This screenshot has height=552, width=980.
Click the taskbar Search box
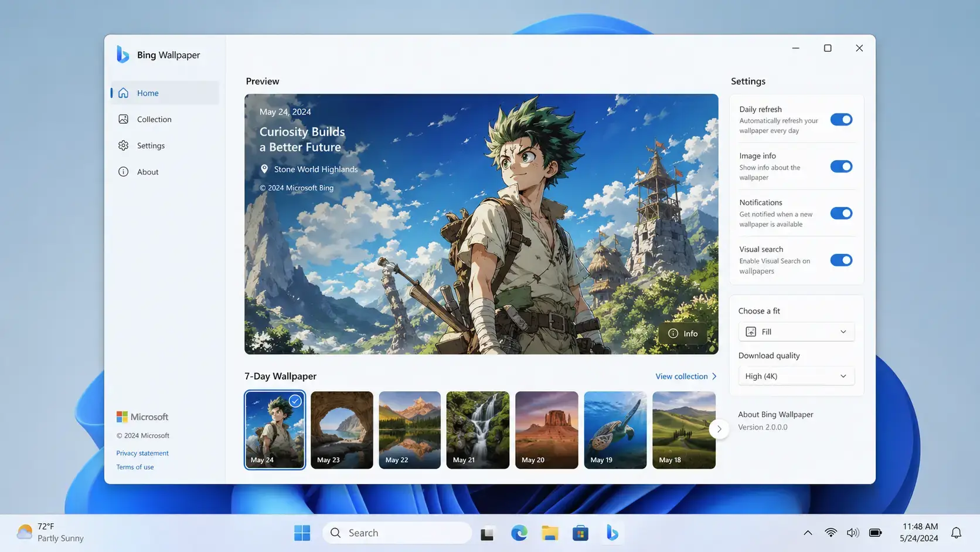[x=397, y=533]
